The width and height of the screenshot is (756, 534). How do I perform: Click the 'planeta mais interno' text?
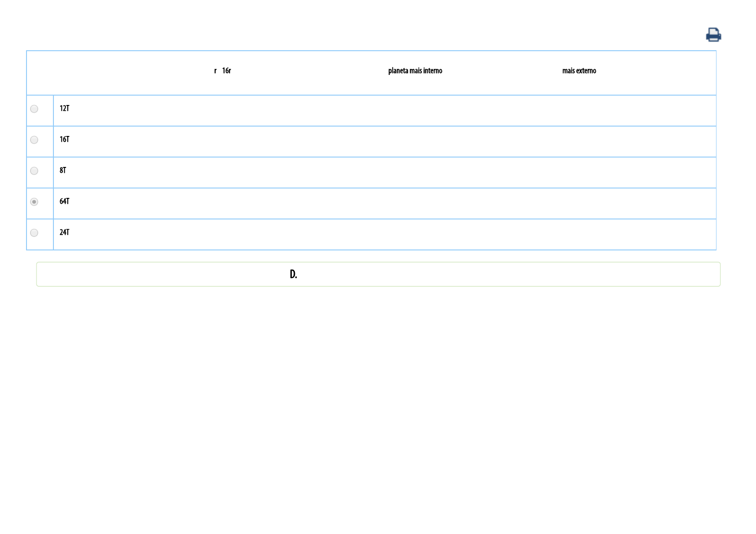click(x=415, y=71)
